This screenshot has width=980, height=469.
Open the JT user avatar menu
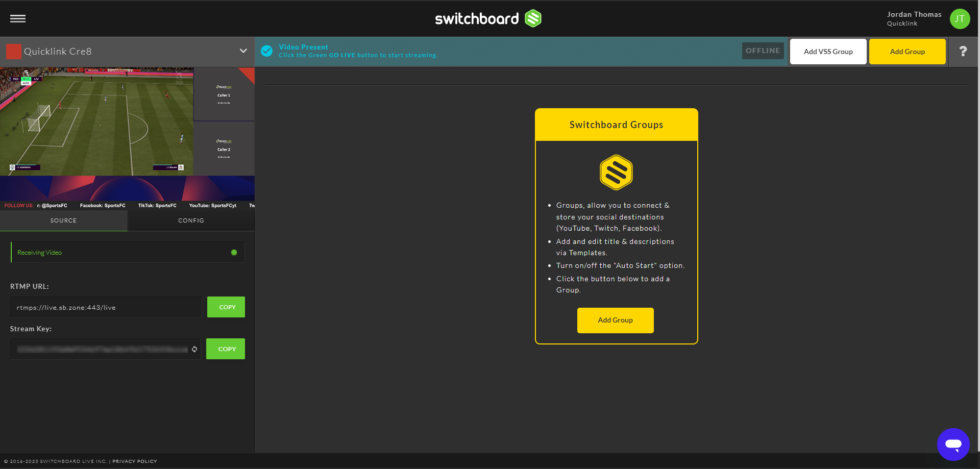pyautogui.click(x=960, y=19)
